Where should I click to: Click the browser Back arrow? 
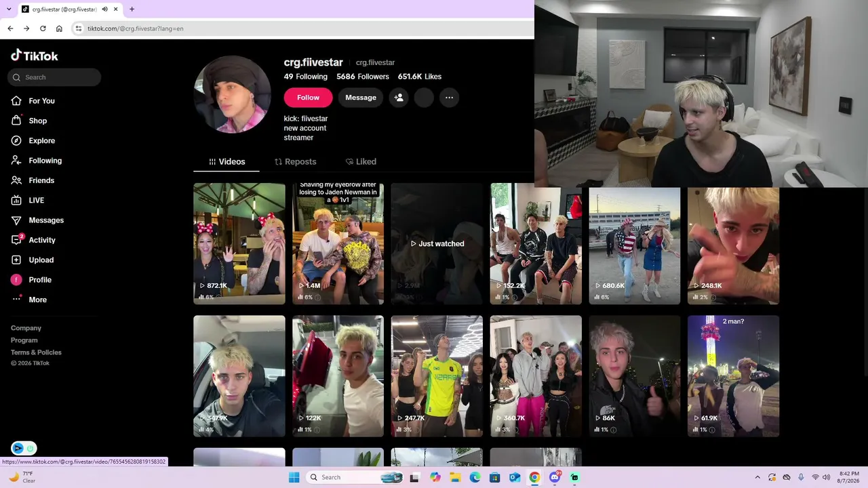click(10, 28)
